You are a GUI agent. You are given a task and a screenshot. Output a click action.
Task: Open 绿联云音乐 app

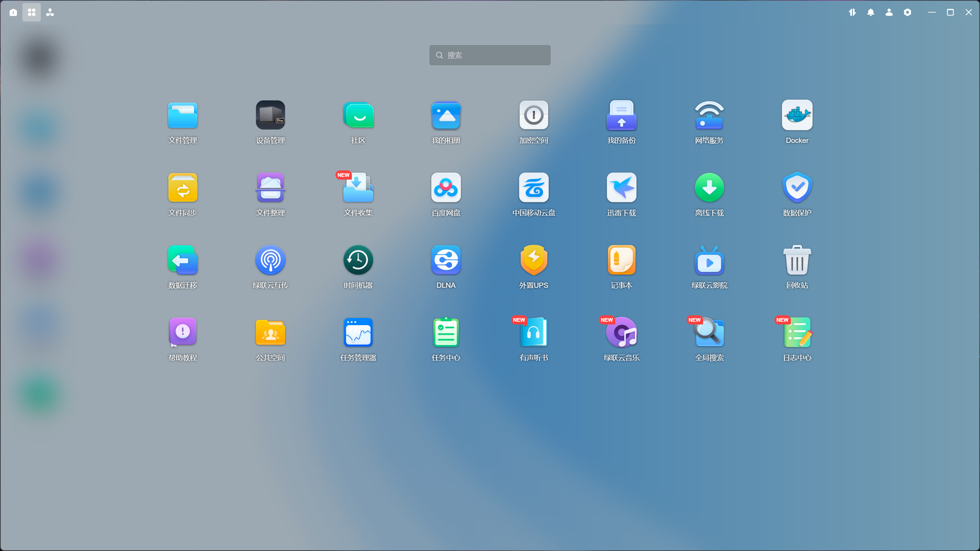point(621,332)
